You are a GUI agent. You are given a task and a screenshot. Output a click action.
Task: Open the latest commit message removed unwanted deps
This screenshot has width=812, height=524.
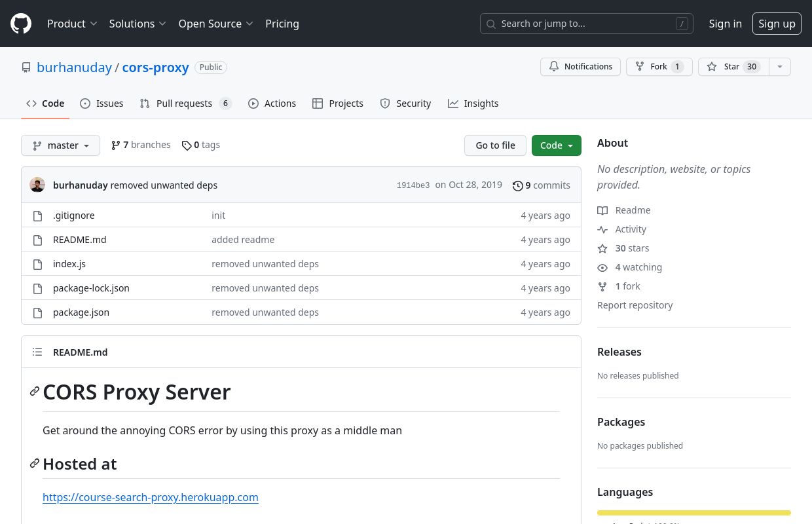(164, 185)
